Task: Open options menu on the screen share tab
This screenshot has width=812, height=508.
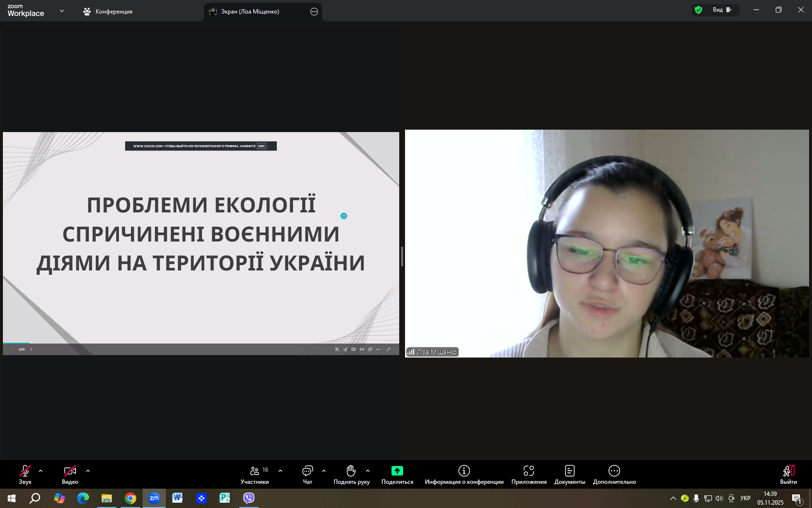Action: coord(314,12)
